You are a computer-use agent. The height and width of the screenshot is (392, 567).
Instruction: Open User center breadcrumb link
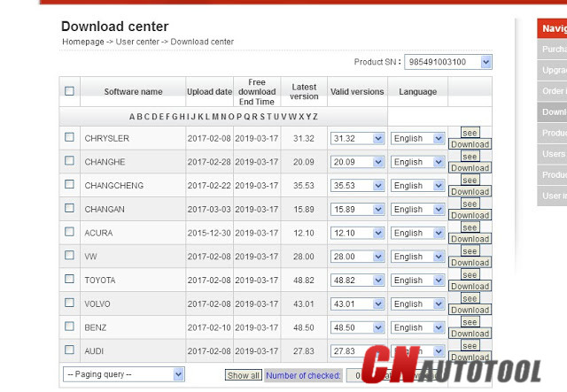137,42
